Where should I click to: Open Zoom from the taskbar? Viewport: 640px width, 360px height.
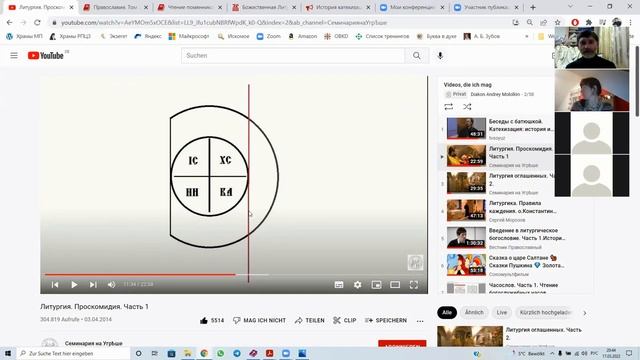[286, 353]
